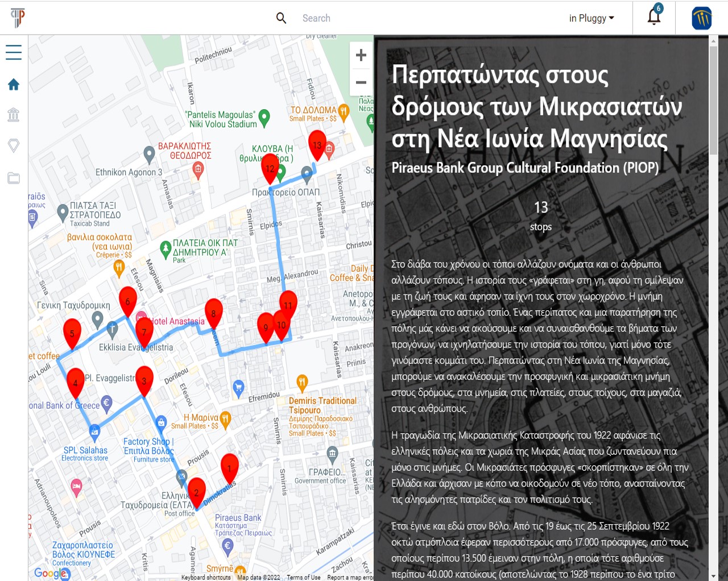Screen dimensions: 728x581
Task: Open the user profile avatar
Action: pyautogui.click(x=701, y=18)
